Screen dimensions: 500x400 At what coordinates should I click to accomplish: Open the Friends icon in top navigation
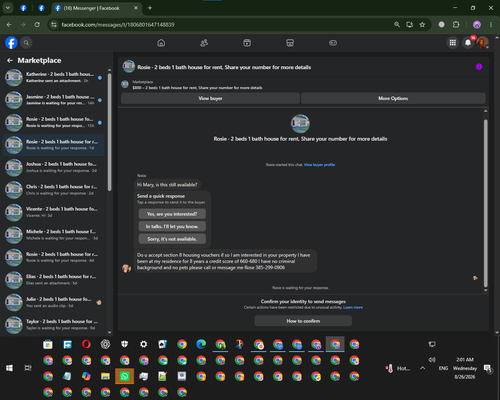[x=204, y=43]
